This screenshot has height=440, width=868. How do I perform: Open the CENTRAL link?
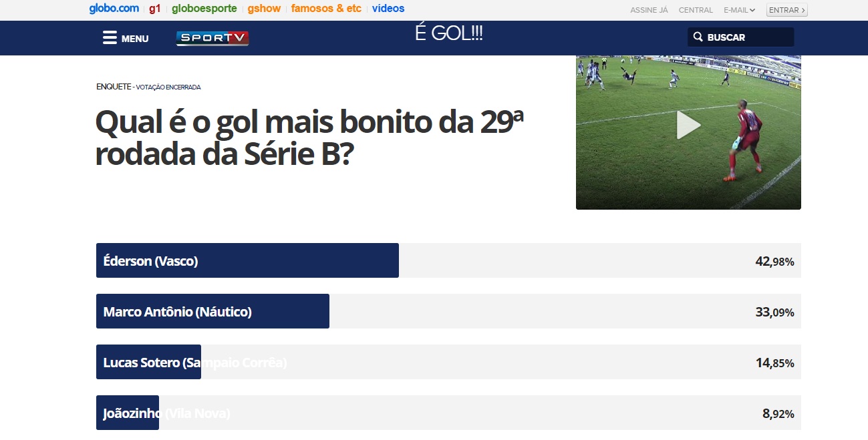coord(696,10)
